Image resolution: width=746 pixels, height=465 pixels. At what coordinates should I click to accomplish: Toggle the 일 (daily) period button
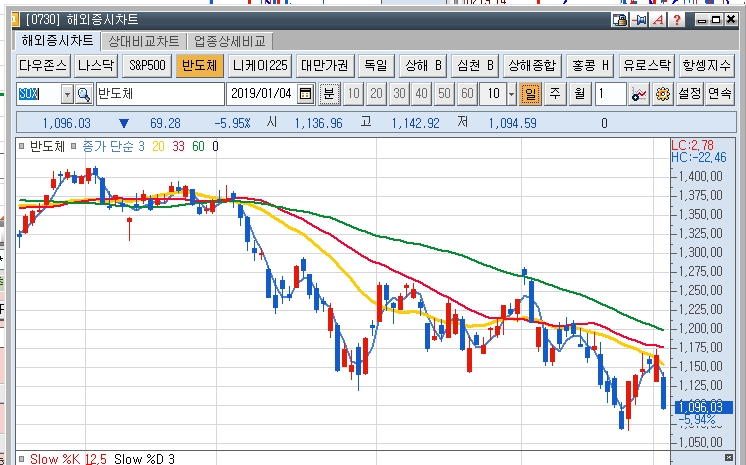click(x=530, y=94)
